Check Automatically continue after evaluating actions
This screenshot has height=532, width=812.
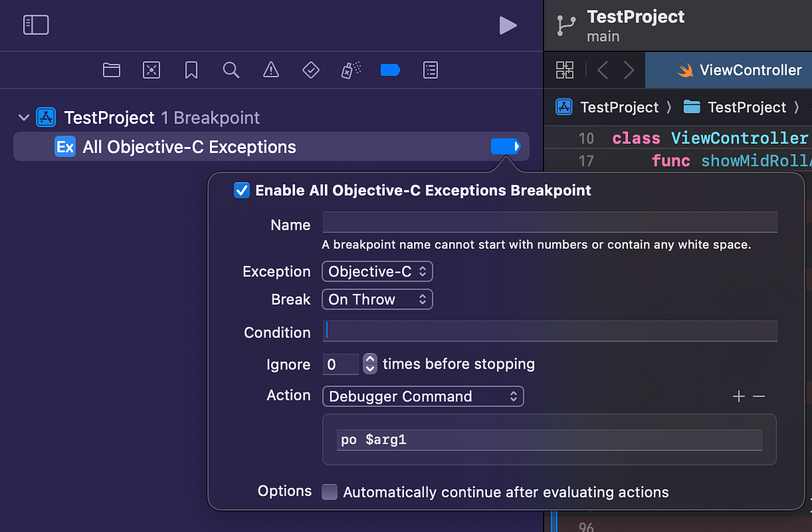pos(330,492)
